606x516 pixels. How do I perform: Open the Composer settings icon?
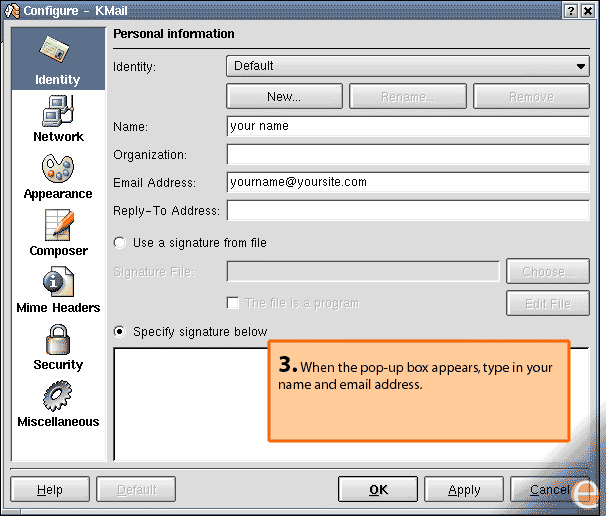58,225
